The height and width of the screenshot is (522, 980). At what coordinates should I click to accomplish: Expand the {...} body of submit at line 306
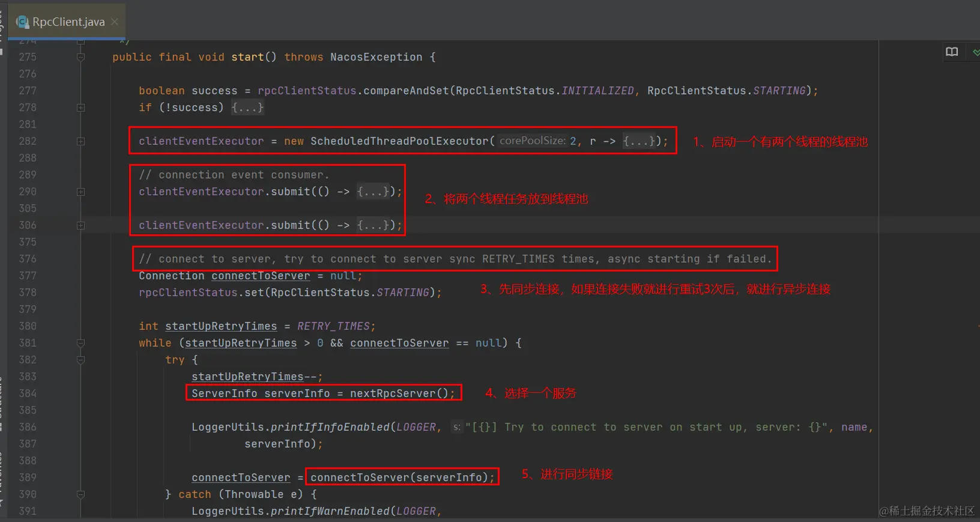pos(373,225)
